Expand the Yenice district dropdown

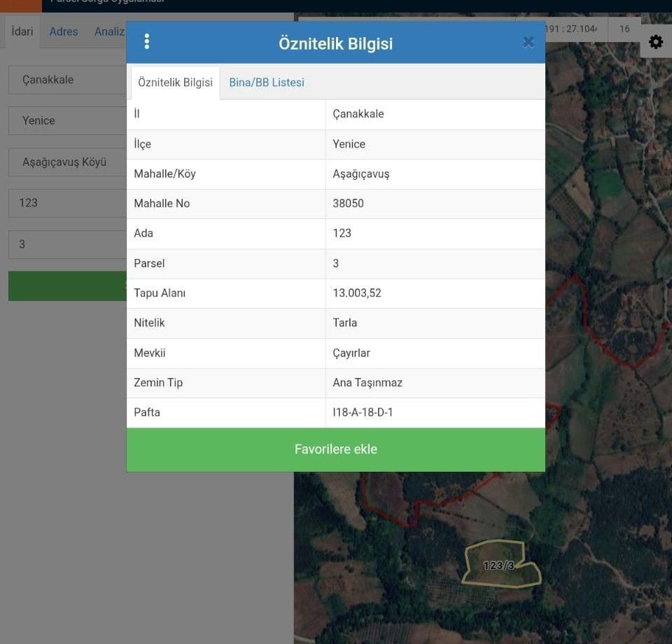point(67,120)
